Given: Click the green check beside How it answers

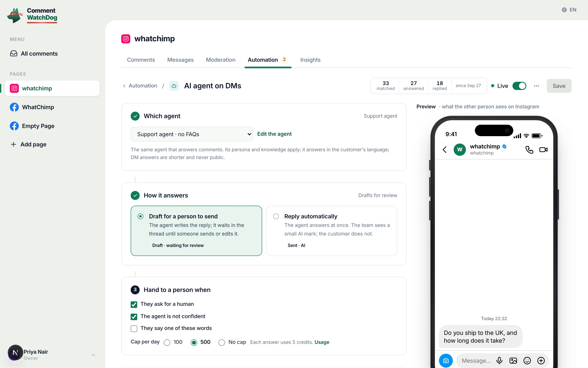Looking at the screenshot, I should [x=135, y=195].
